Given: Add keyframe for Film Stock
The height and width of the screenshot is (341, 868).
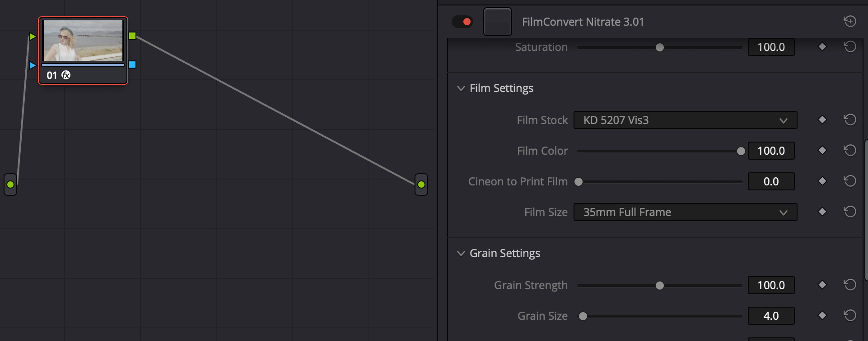Looking at the screenshot, I should click(x=822, y=120).
